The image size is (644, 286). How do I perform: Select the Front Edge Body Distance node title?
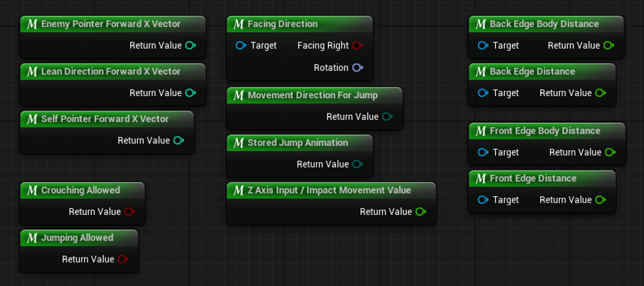click(x=545, y=131)
